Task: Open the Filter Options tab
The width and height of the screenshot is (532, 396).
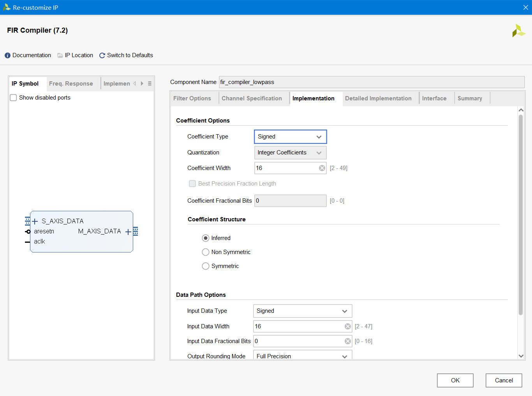Action: (192, 98)
